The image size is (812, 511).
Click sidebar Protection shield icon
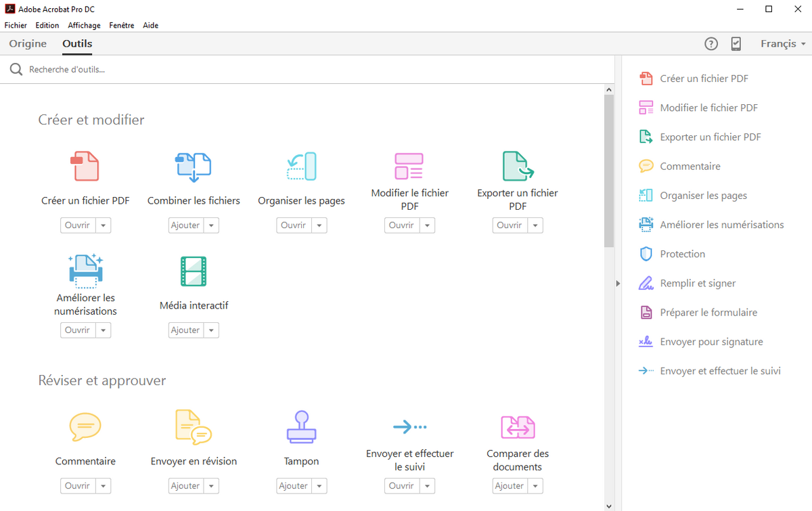pyautogui.click(x=646, y=254)
